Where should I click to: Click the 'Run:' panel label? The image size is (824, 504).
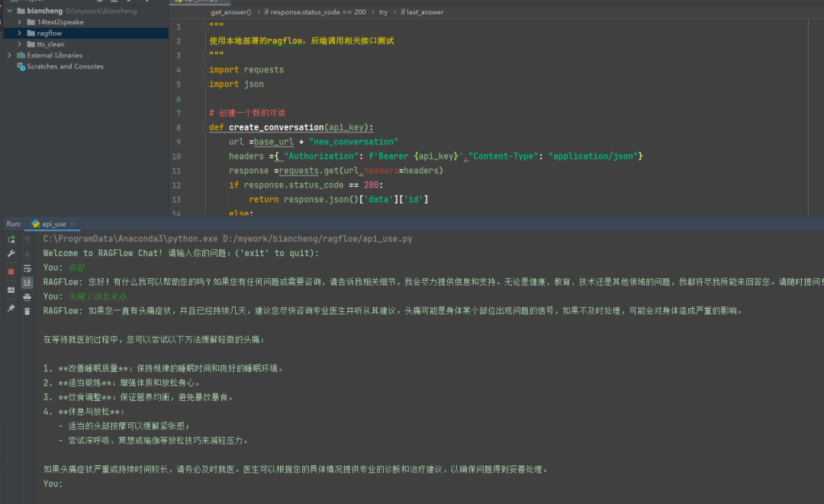pyautogui.click(x=14, y=224)
